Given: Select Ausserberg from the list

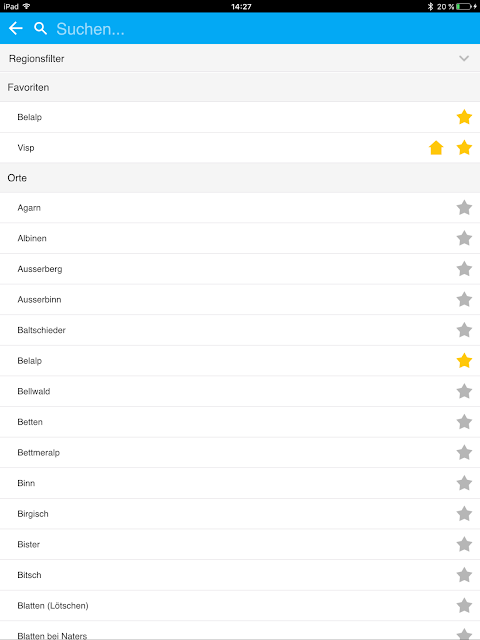Looking at the screenshot, I should tap(240, 269).
